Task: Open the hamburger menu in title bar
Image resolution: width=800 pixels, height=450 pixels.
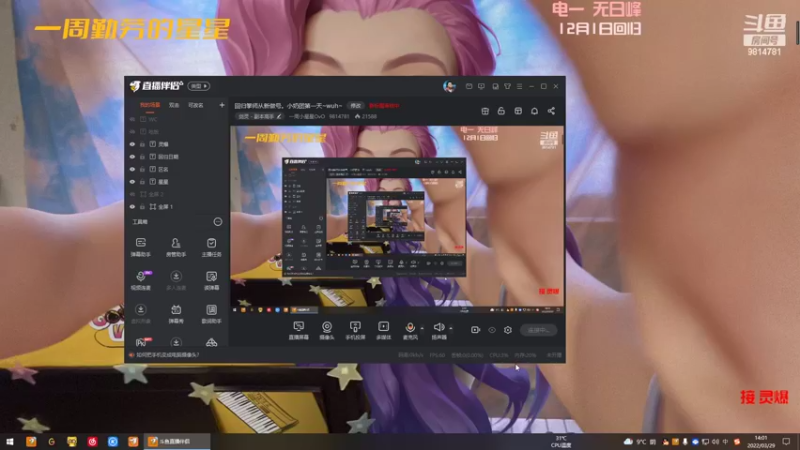Action: click(x=519, y=86)
